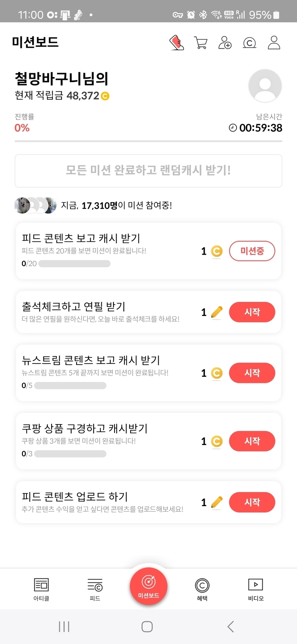Start the 뉴스트림 콘텐츠 mission

(x=252, y=373)
